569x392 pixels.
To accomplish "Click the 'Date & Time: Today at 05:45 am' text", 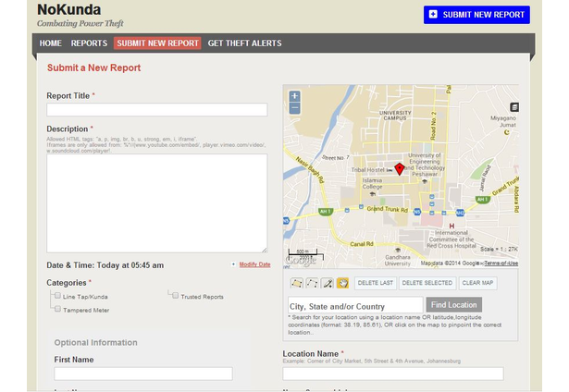I will [105, 265].
